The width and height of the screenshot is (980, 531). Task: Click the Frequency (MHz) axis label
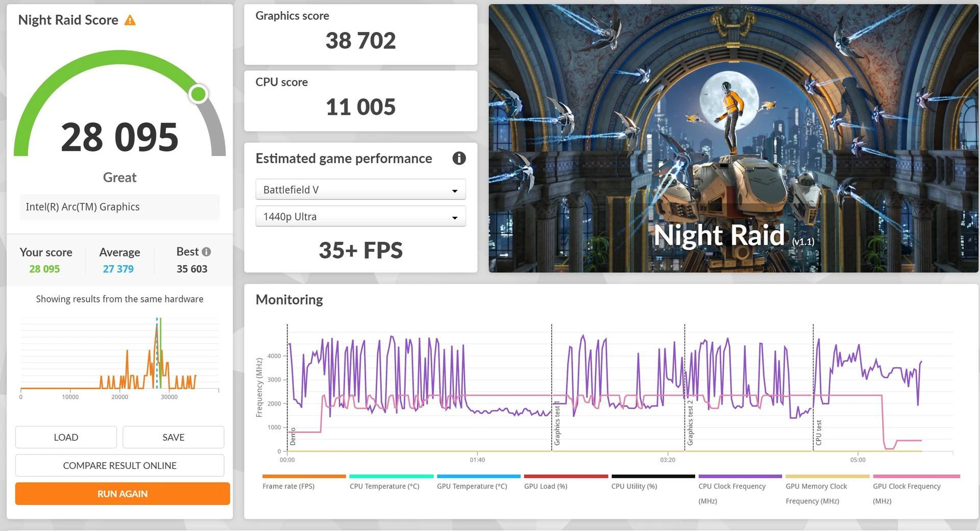coord(259,388)
